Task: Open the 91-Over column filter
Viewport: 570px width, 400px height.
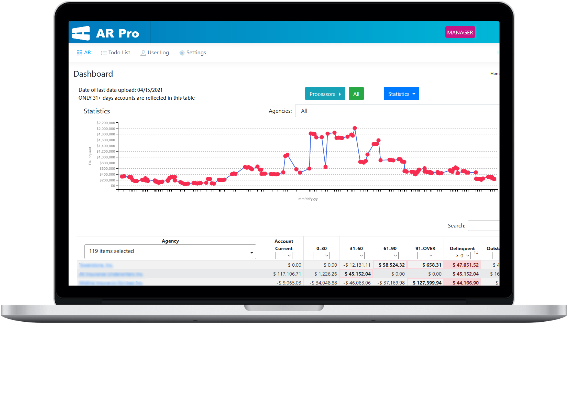Action: pos(426,255)
